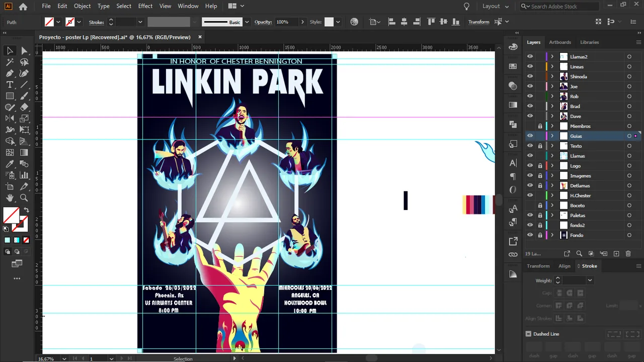
Task: Unlock the Logo layer
Action: (x=540, y=166)
